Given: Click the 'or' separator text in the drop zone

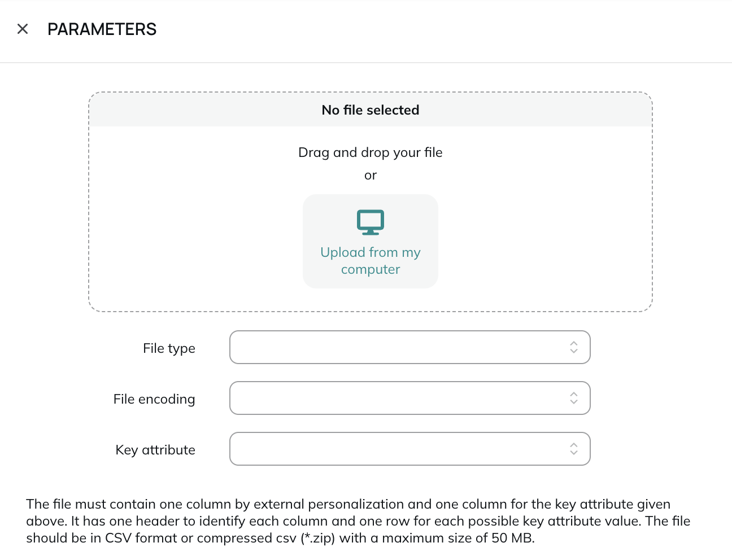Looking at the screenshot, I should pyautogui.click(x=371, y=176).
